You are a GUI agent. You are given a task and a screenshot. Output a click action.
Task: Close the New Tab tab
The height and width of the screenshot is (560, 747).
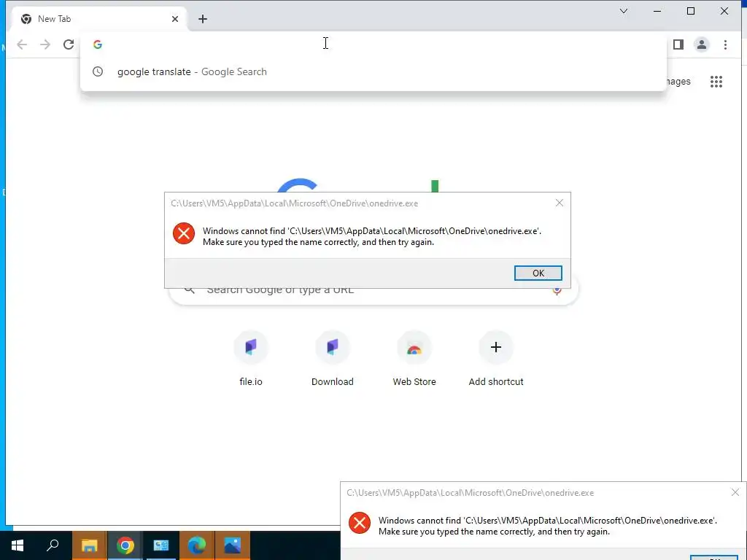point(175,19)
